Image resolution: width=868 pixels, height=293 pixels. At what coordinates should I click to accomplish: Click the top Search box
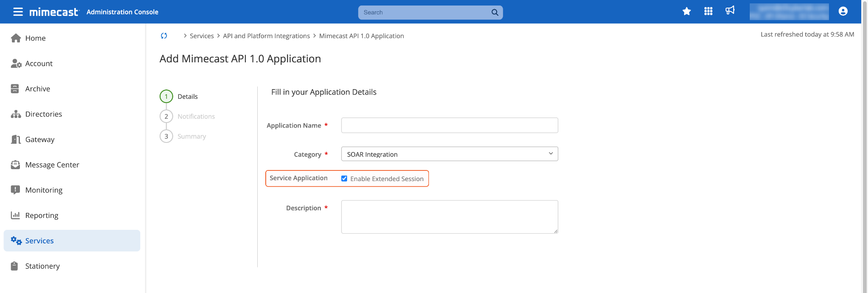tap(424, 12)
